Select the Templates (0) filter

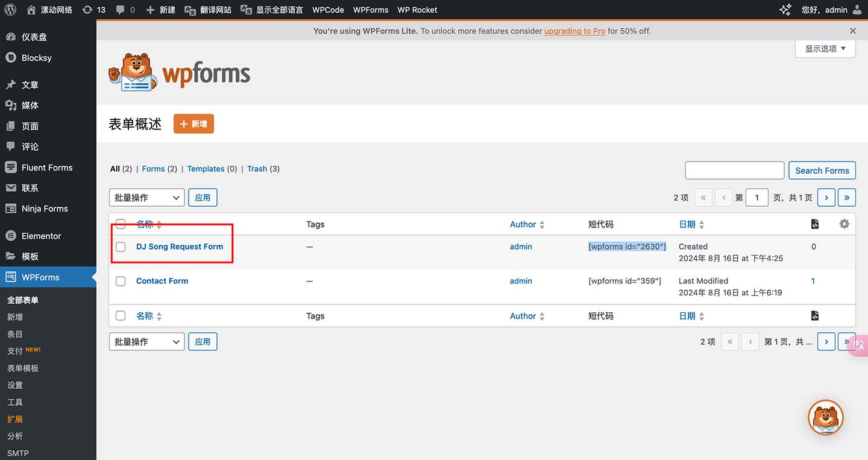pyautogui.click(x=212, y=169)
